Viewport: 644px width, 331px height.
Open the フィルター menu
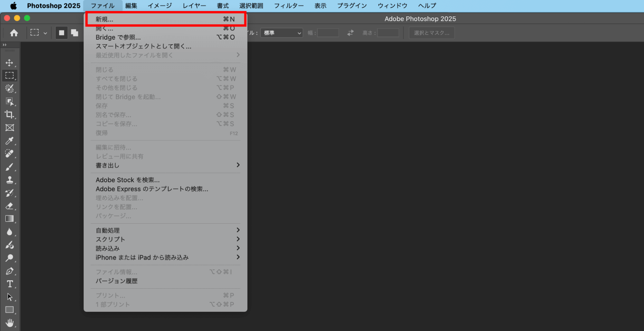[289, 6]
